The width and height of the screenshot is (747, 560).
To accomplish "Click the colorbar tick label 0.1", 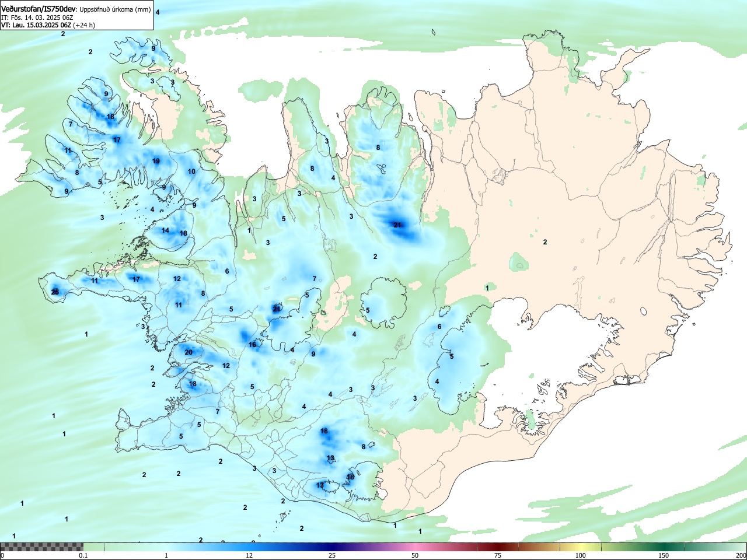I will (x=83, y=555).
